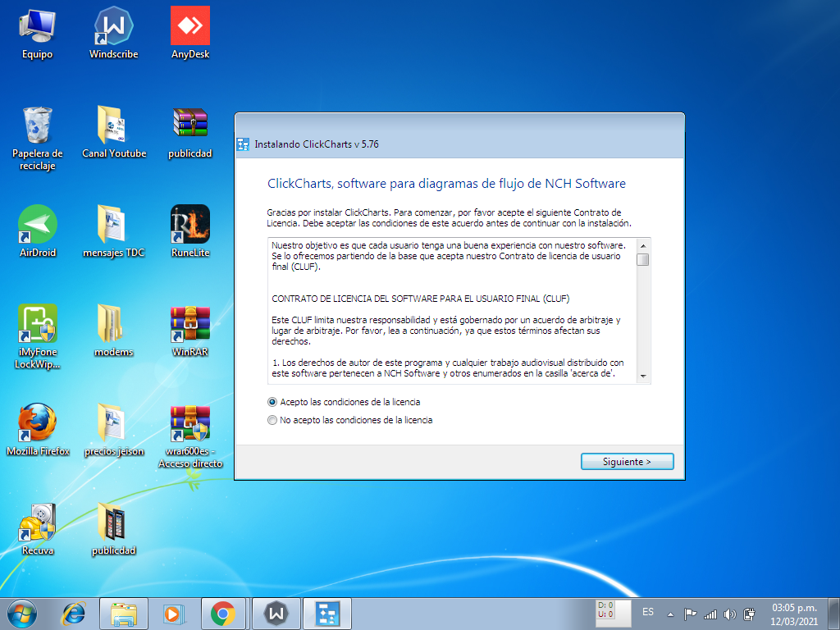Select the publicdad WinRAR archive icon
The height and width of the screenshot is (630, 840).
pyautogui.click(x=190, y=132)
